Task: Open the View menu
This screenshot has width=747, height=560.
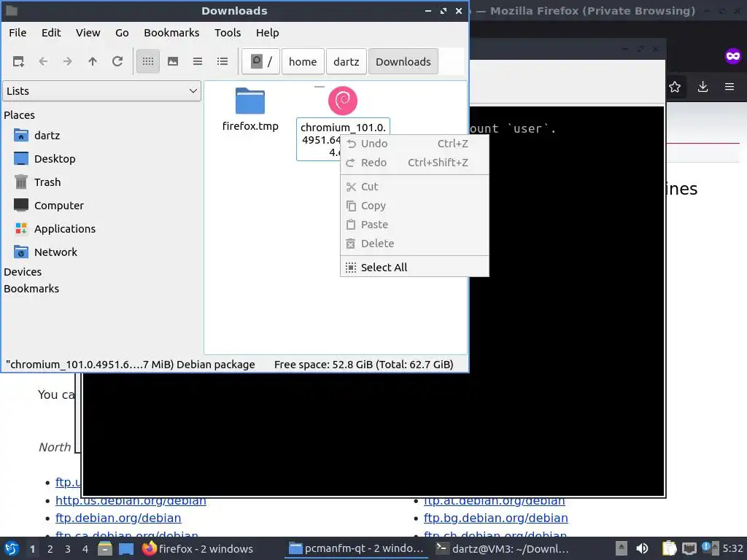Action: click(x=88, y=33)
